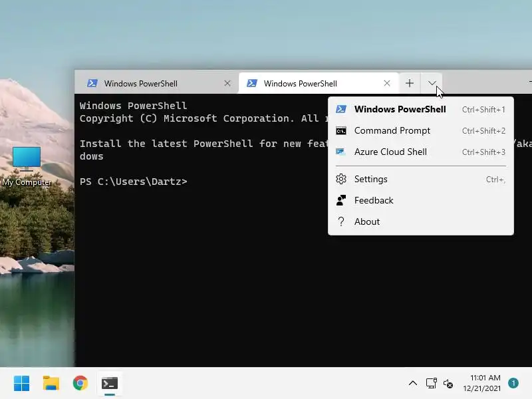532x399 pixels.
Task: Show hidden system tray icons
Action: click(x=412, y=384)
